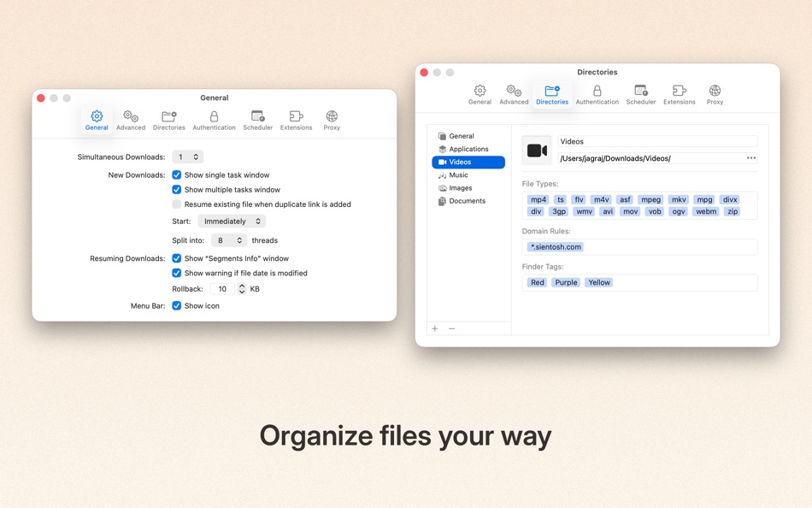Viewport: 812px width, 508px height.
Task: Select the vob file type token
Action: [655, 211]
